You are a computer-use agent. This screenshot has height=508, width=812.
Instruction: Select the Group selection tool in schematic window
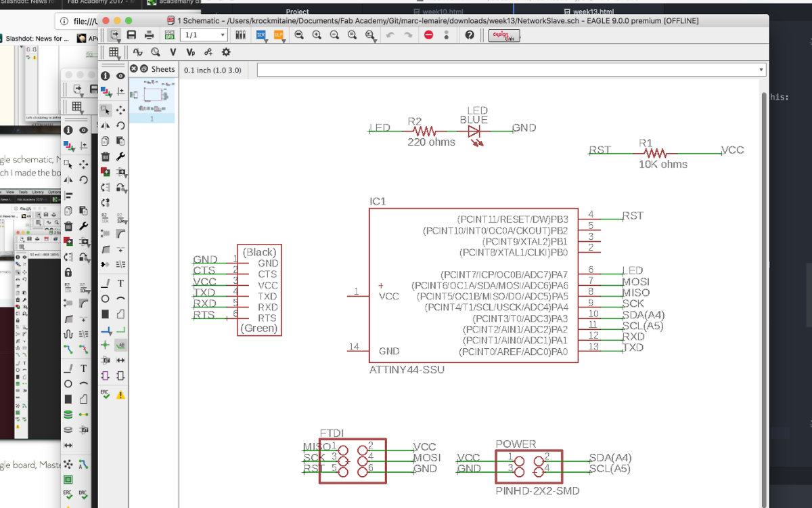click(x=106, y=109)
